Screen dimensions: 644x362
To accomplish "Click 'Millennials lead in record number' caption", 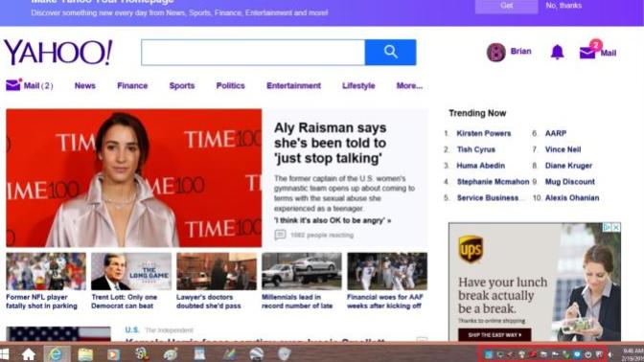I will click(297, 302).
